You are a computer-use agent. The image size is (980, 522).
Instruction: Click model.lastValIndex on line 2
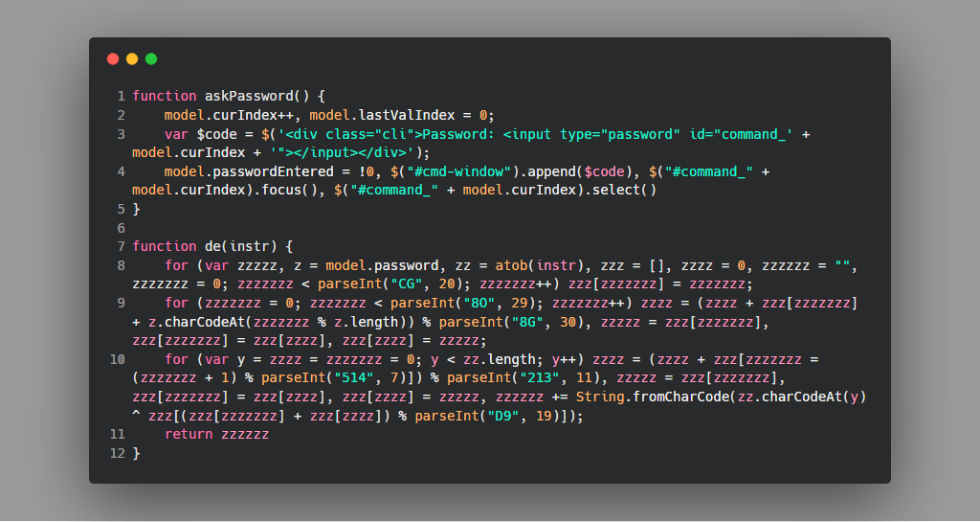(x=382, y=115)
